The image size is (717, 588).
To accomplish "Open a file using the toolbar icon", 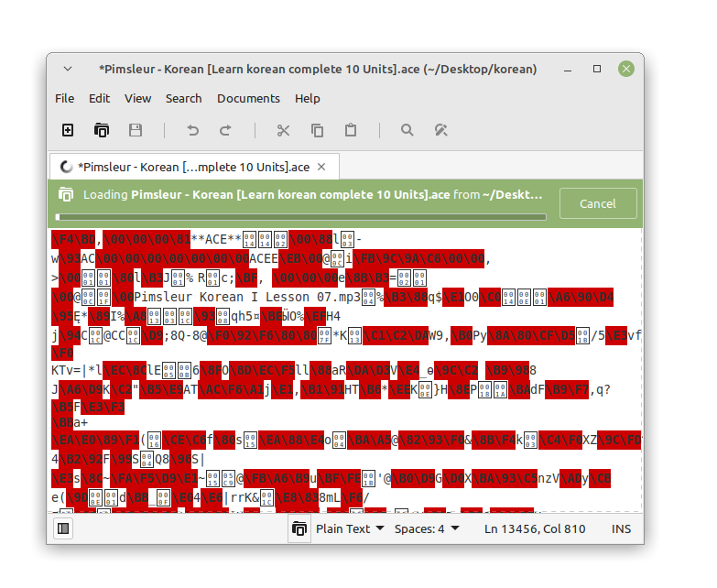I will (x=102, y=130).
